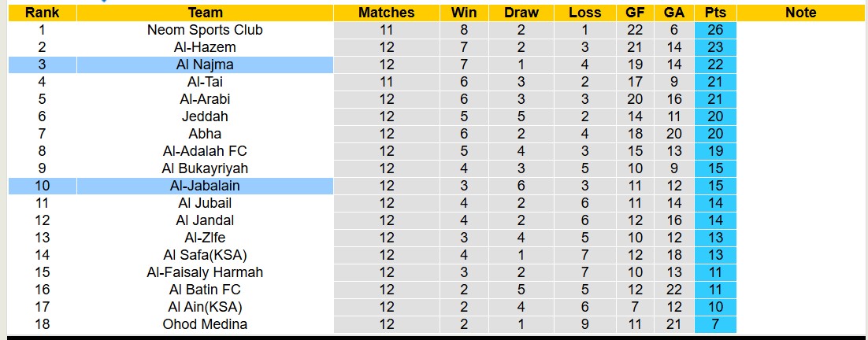Screen dimensions: 868x340
Task: Click Neom Sports Club's 26 points cell
Action: [x=715, y=30]
